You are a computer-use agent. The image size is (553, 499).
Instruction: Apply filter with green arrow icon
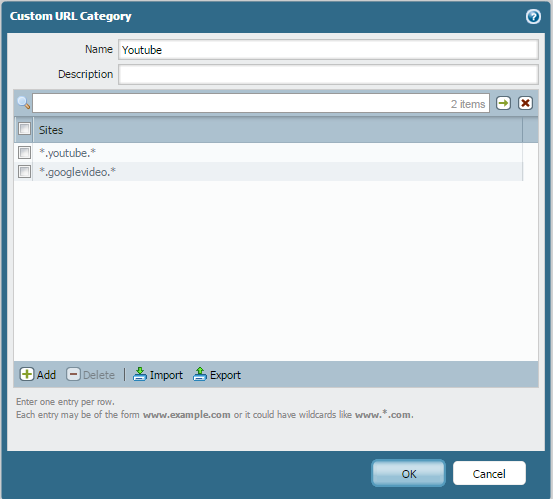[503, 103]
